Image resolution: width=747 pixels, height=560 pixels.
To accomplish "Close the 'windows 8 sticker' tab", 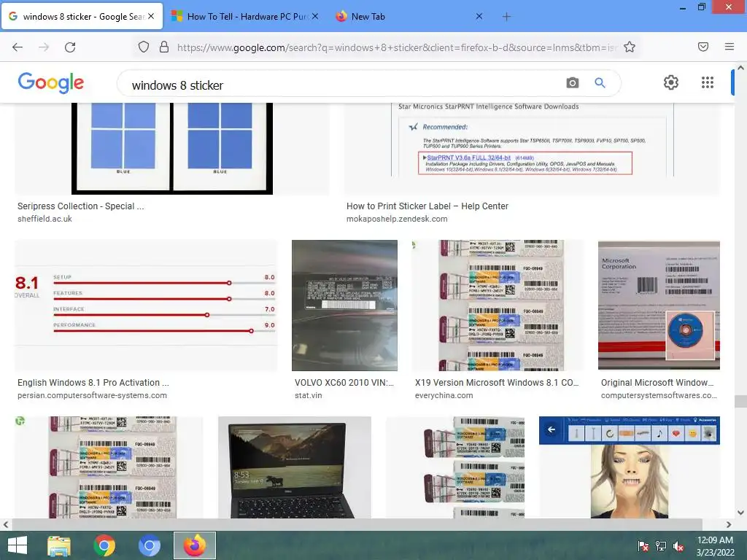I will 151,16.
